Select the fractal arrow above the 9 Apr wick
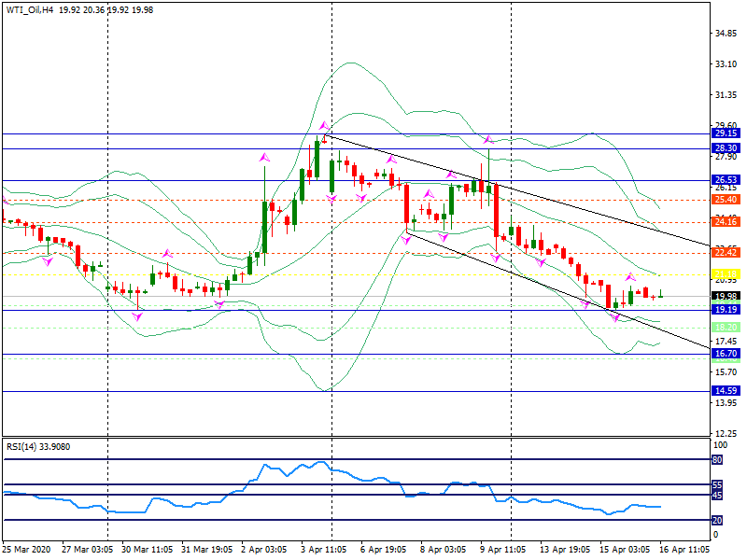 tap(487, 140)
